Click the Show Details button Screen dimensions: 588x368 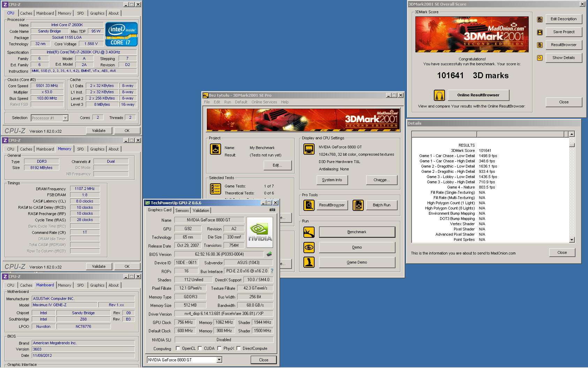click(564, 58)
